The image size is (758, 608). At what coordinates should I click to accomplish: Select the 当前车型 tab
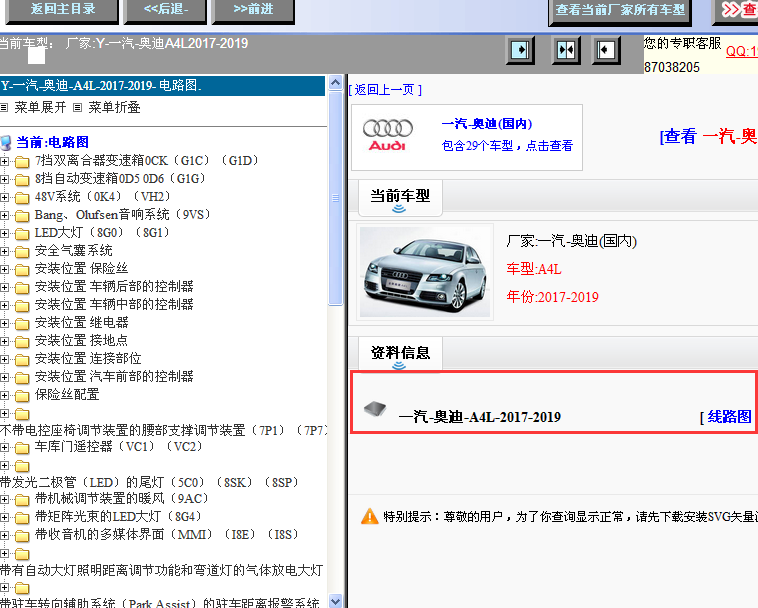tap(400, 197)
